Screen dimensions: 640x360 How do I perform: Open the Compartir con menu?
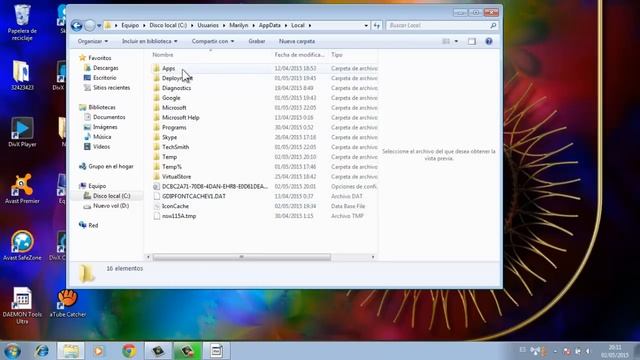click(x=213, y=41)
